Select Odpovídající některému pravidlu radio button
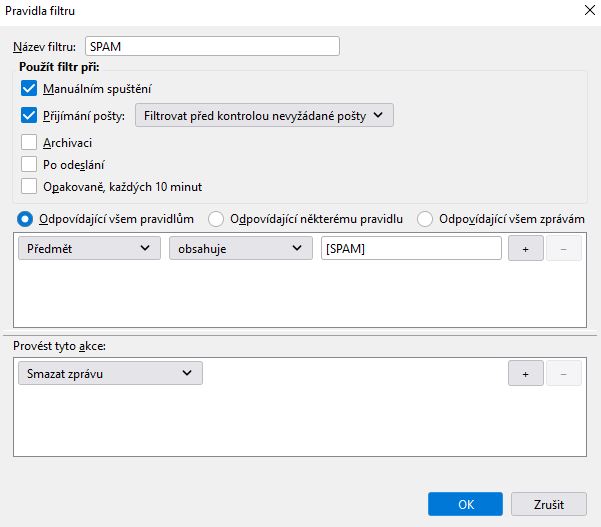Screen dimensions: 601x527 [x=215, y=218]
